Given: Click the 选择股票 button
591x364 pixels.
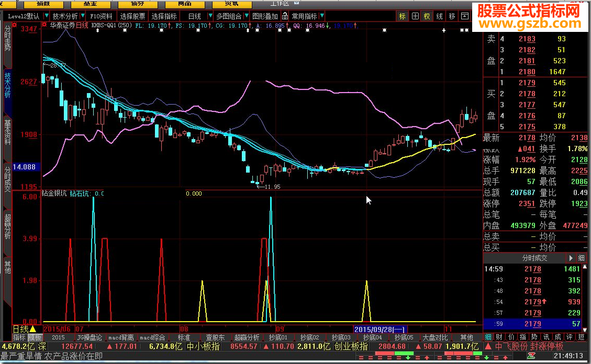Looking at the screenshot, I should coord(132,16).
